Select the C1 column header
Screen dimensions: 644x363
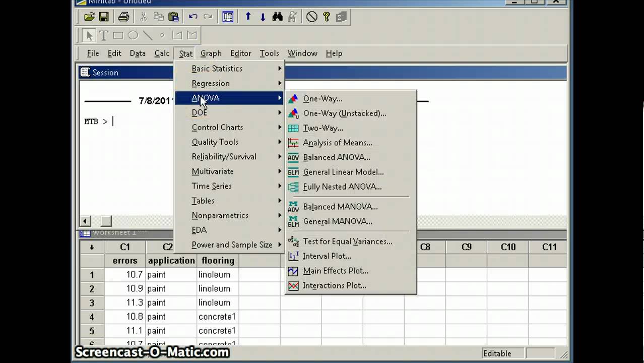125,247
